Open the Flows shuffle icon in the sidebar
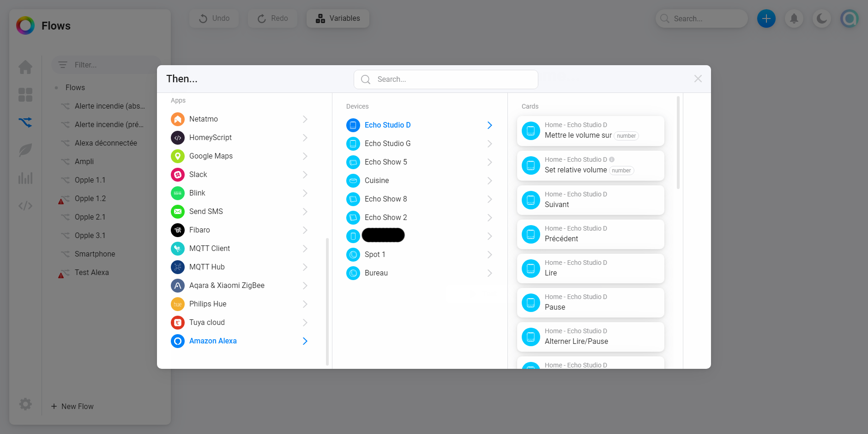The image size is (868, 434). point(25,122)
